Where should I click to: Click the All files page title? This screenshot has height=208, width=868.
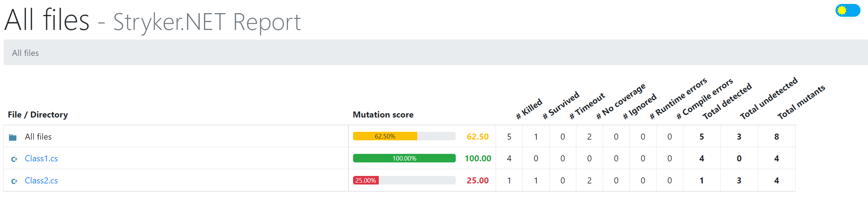[x=47, y=20]
